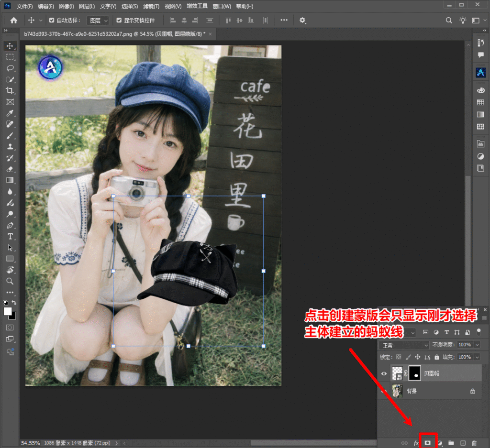
Task: Open the 填充 fill slider arrow
Action: [477, 357]
